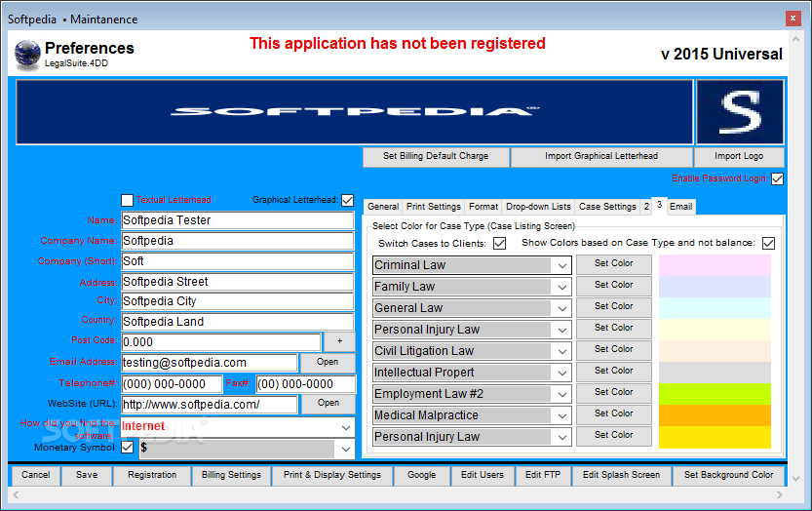Click the Cancel button
The width and height of the screenshot is (812, 511).
click(36, 475)
